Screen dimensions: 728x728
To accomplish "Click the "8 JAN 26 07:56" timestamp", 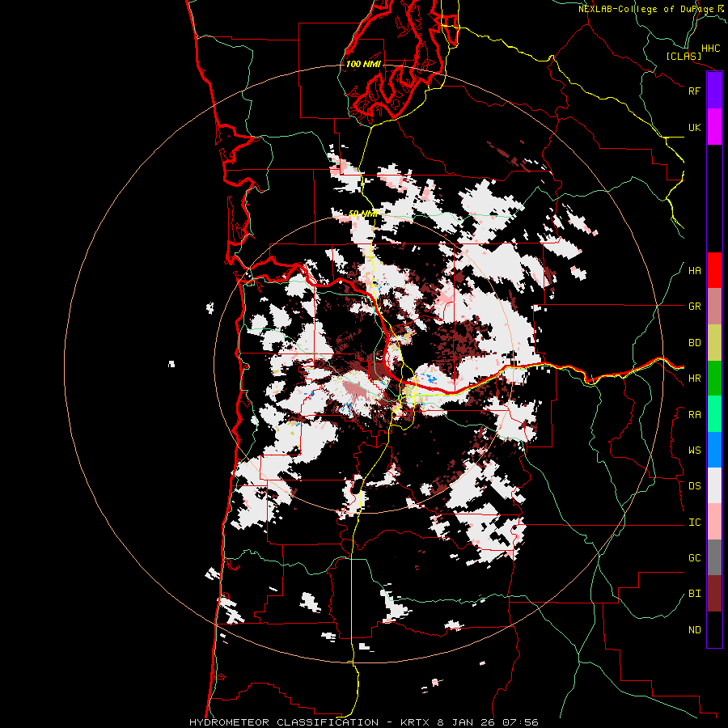I will (488, 722).
